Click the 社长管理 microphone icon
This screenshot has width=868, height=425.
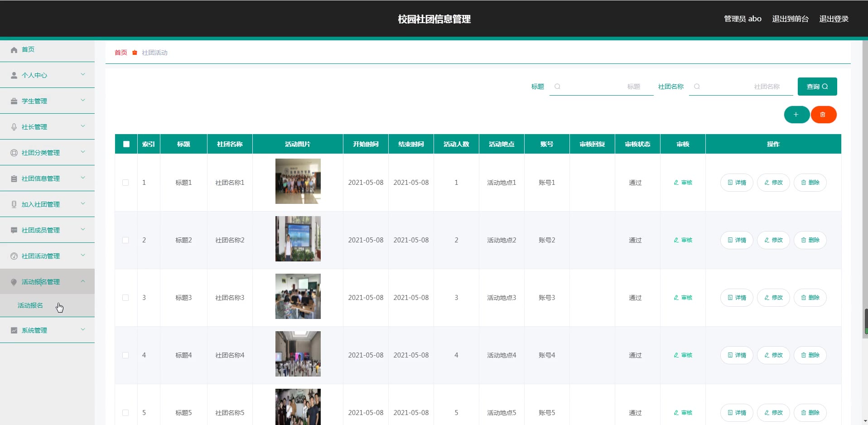[x=14, y=127]
